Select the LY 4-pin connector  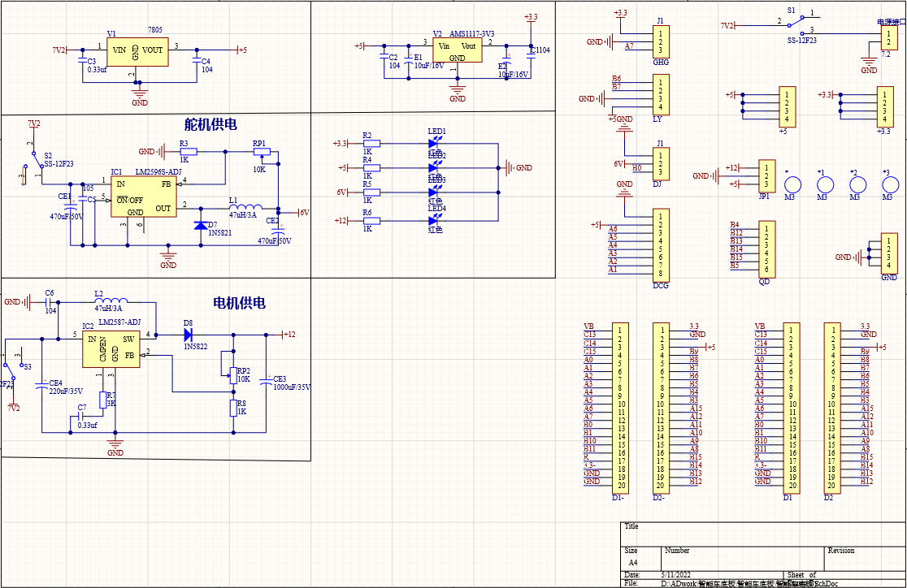point(661,94)
